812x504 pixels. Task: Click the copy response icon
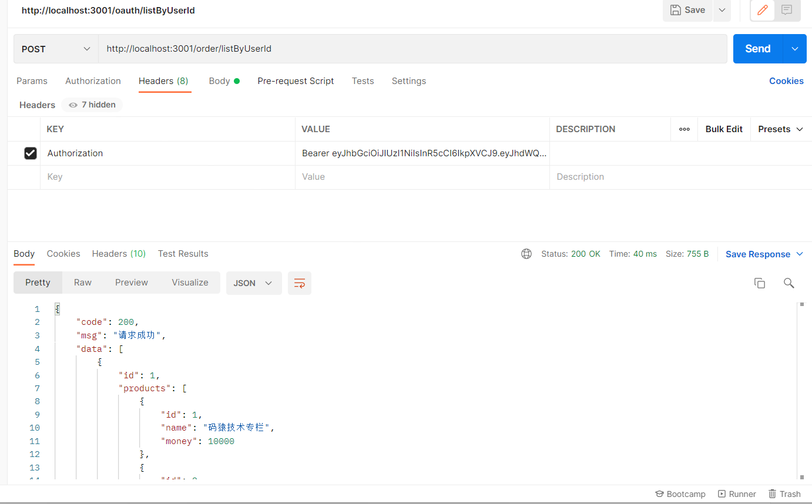point(759,283)
